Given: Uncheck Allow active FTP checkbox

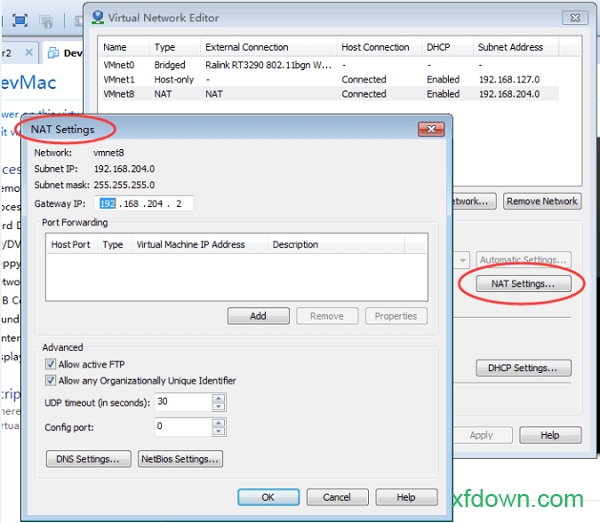Looking at the screenshot, I should point(50,364).
